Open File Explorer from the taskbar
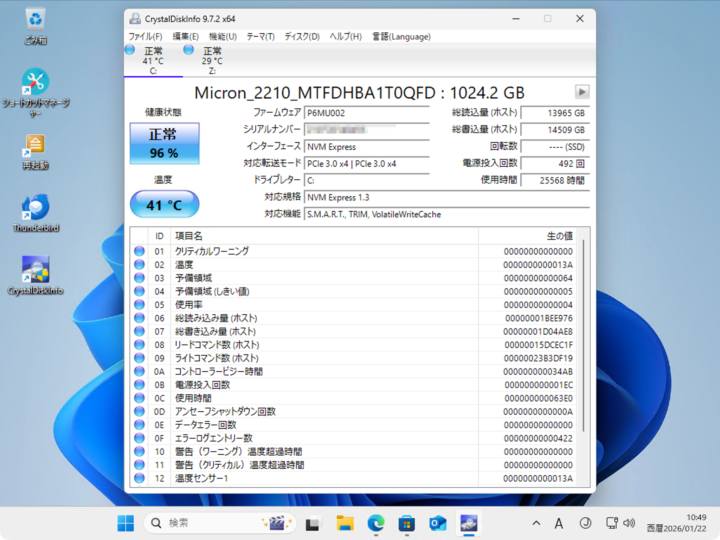 pyautogui.click(x=345, y=523)
